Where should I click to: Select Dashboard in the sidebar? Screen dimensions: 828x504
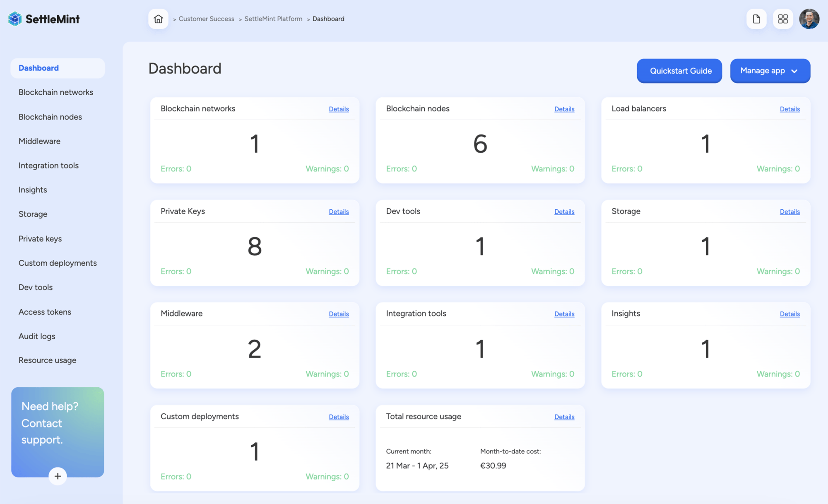(x=38, y=68)
